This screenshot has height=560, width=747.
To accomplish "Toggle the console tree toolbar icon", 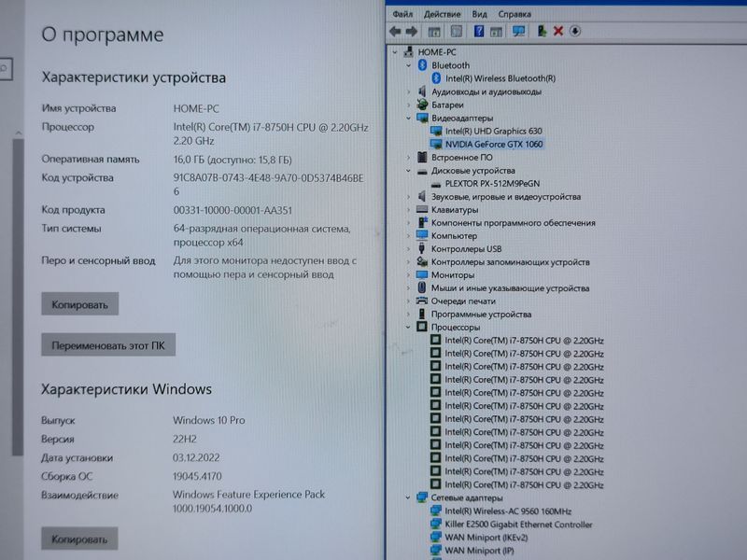I will [x=434, y=32].
